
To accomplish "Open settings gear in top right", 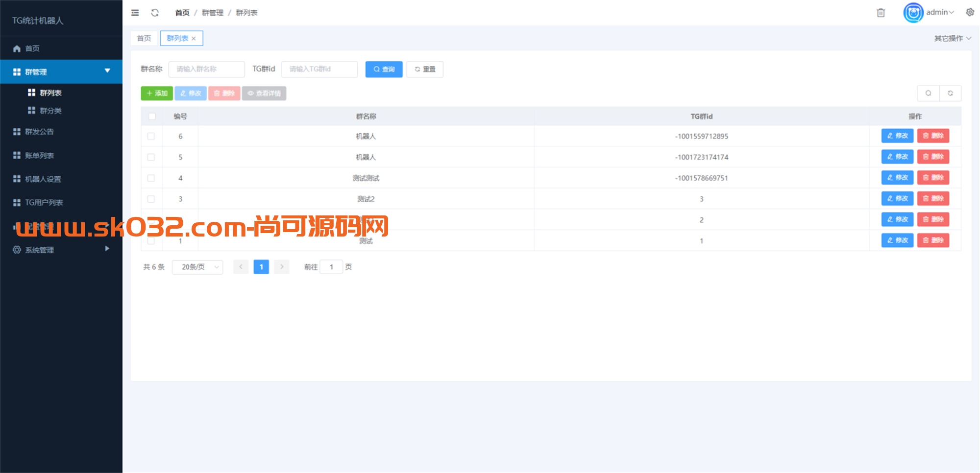I will pyautogui.click(x=970, y=12).
